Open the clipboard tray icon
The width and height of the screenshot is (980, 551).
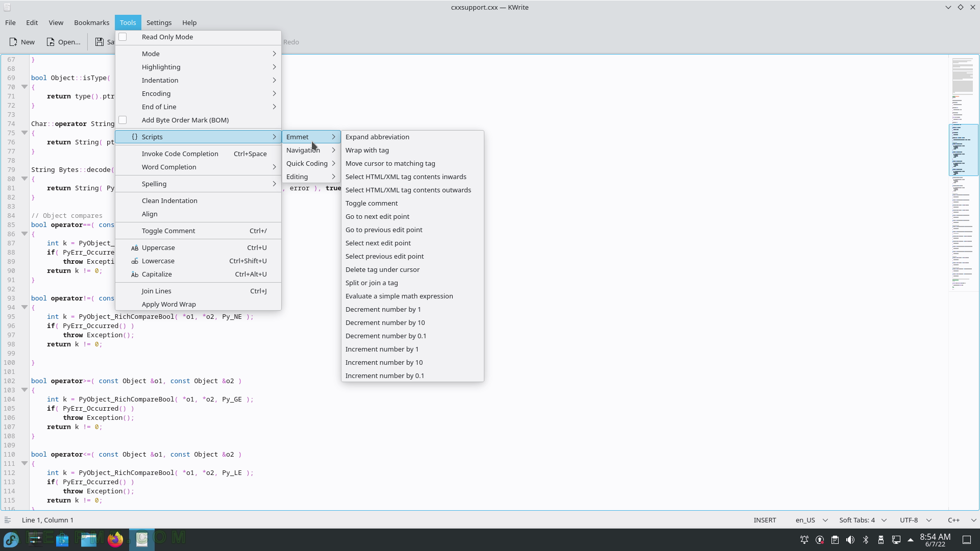tap(835, 540)
